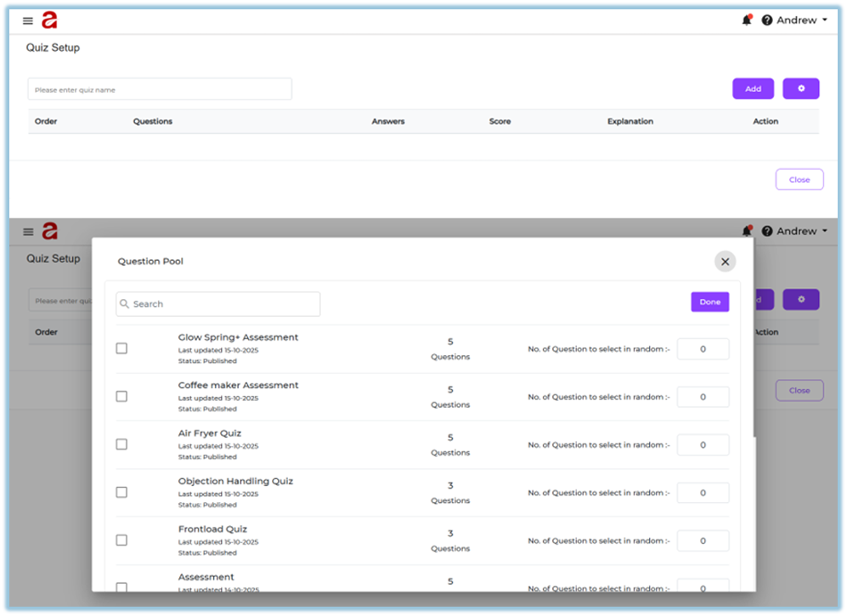Select the Coffee maker Assessment checkbox

(x=121, y=396)
